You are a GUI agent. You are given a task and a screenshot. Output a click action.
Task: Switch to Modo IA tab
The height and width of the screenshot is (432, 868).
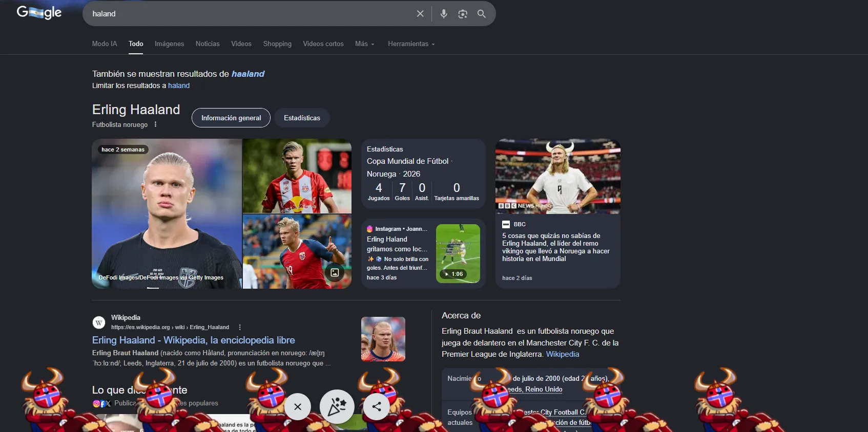105,44
